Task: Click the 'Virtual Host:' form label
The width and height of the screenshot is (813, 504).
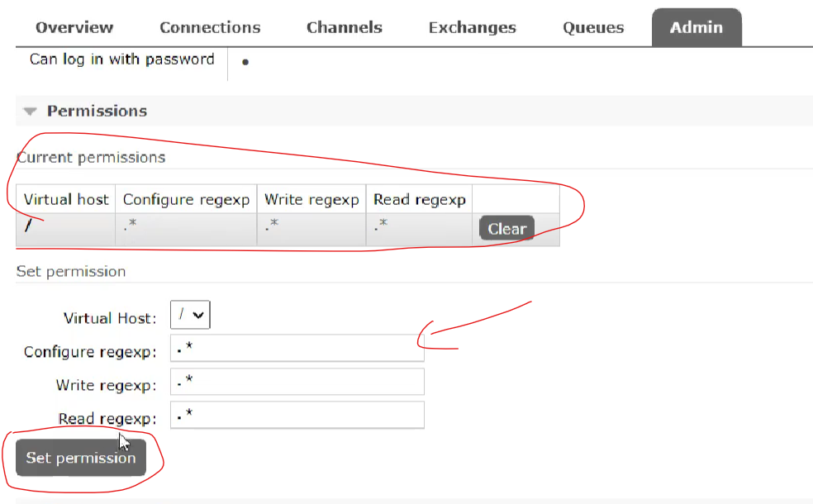Action: [110, 318]
